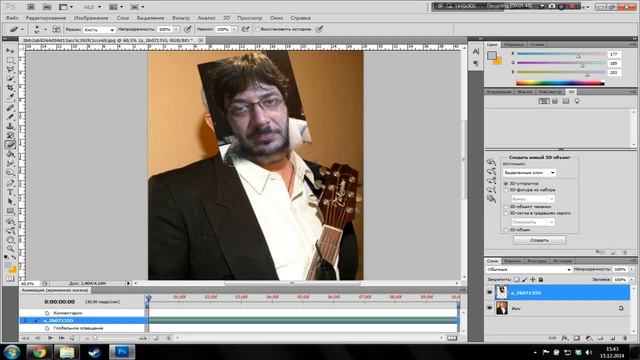Image resolution: width=640 pixels, height=360 pixels.
Task: Open the eraser Mode dropdown Кисть
Action: (x=99, y=29)
